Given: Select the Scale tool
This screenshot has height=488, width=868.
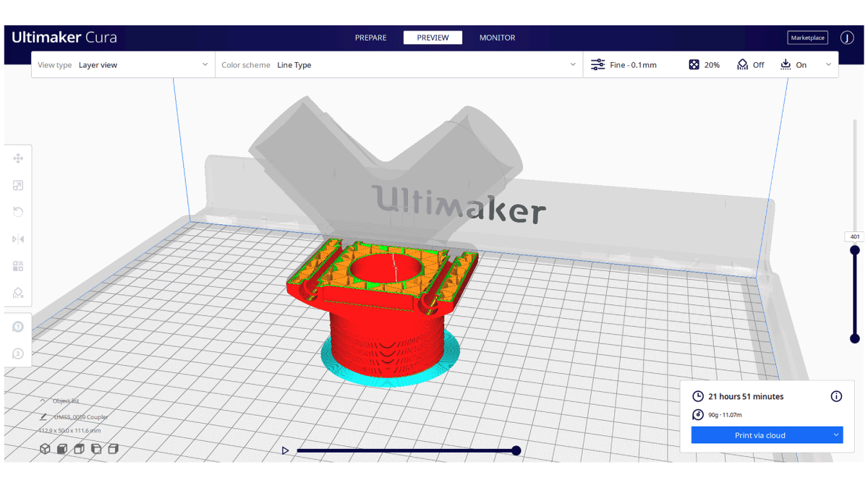Looking at the screenshot, I should click(x=18, y=186).
